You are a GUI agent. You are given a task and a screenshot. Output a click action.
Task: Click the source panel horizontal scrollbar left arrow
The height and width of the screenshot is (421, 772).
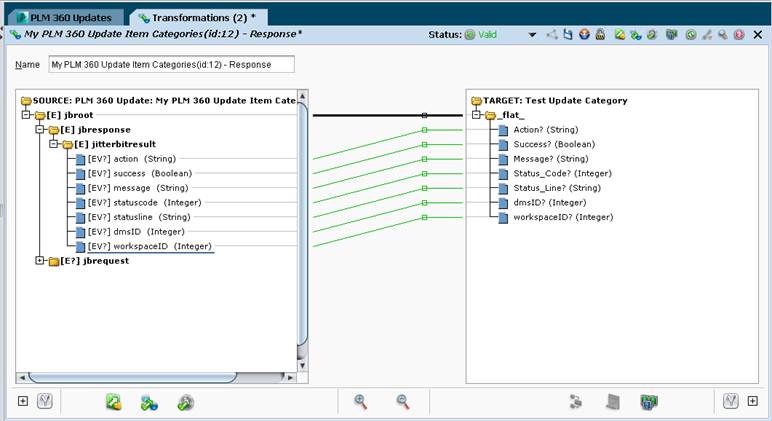pyautogui.click(x=22, y=378)
